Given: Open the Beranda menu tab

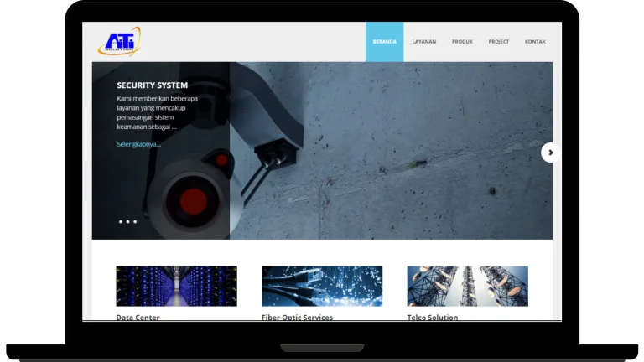Looking at the screenshot, I should [x=384, y=42].
